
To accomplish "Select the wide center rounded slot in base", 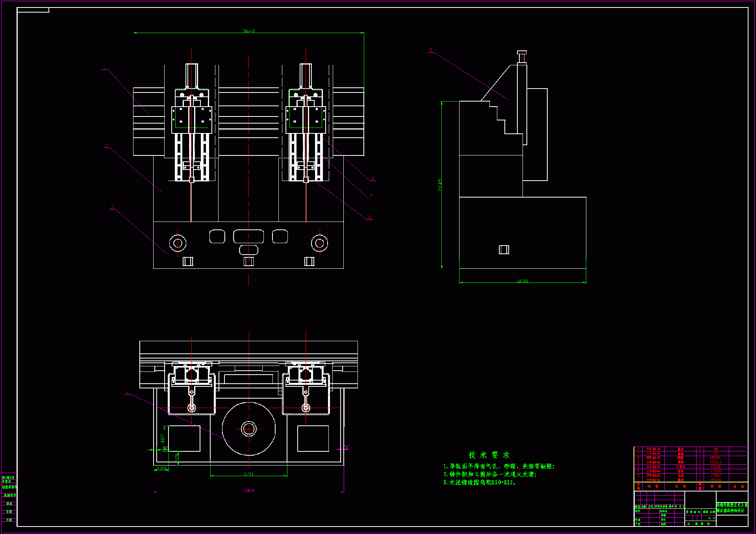I will [248, 237].
